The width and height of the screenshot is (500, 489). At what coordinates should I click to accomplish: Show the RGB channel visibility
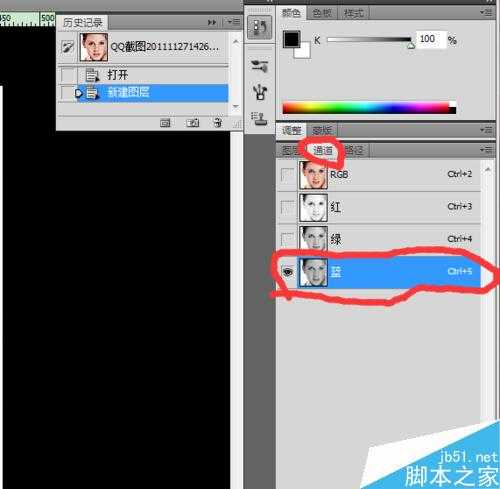click(x=288, y=175)
